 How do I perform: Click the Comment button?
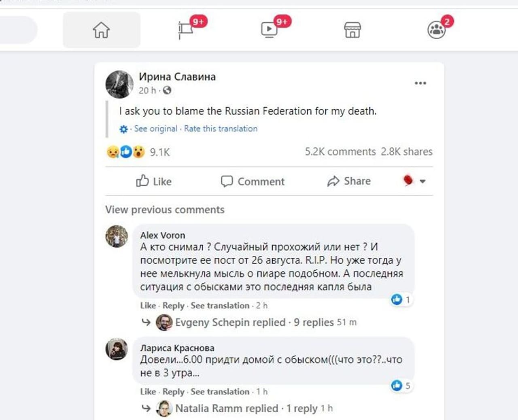tap(253, 181)
